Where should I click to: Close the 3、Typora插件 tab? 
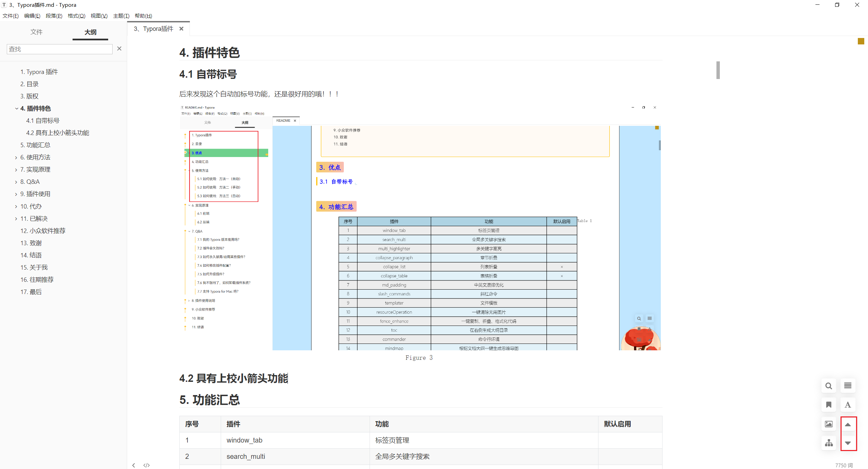(x=181, y=29)
